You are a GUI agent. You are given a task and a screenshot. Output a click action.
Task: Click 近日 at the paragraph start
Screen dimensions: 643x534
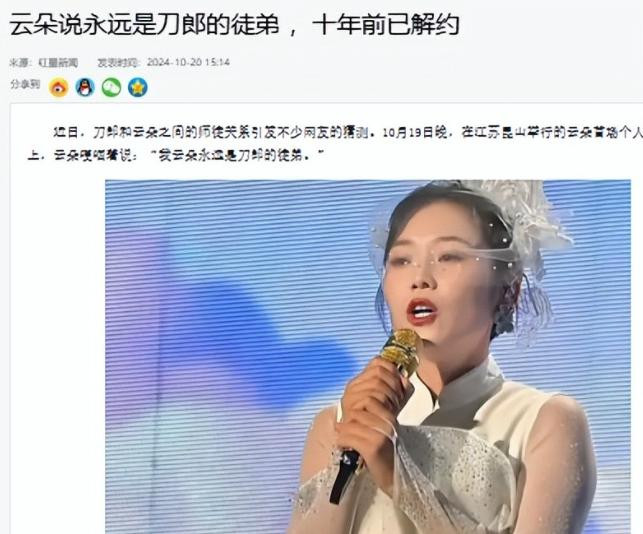tap(66, 133)
